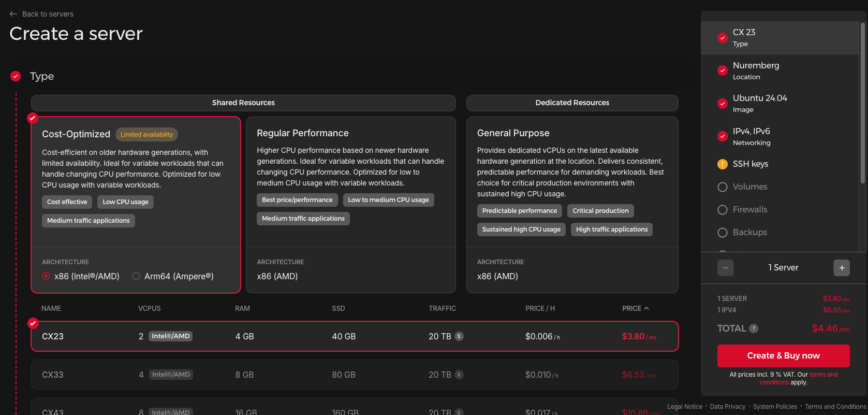
Task: Click the TRAFFIC column header
Action: (x=442, y=308)
